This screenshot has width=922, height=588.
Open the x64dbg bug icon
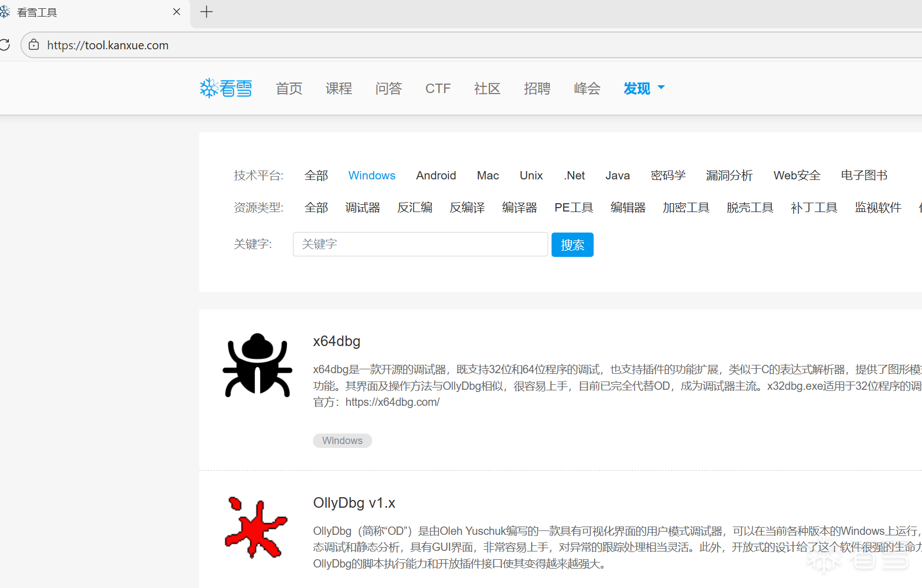click(x=257, y=365)
